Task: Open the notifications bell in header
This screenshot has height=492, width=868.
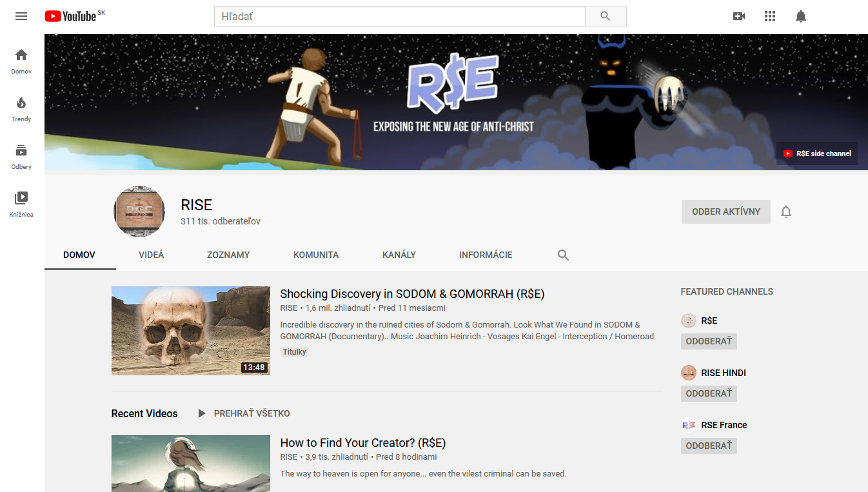Action: coord(801,16)
